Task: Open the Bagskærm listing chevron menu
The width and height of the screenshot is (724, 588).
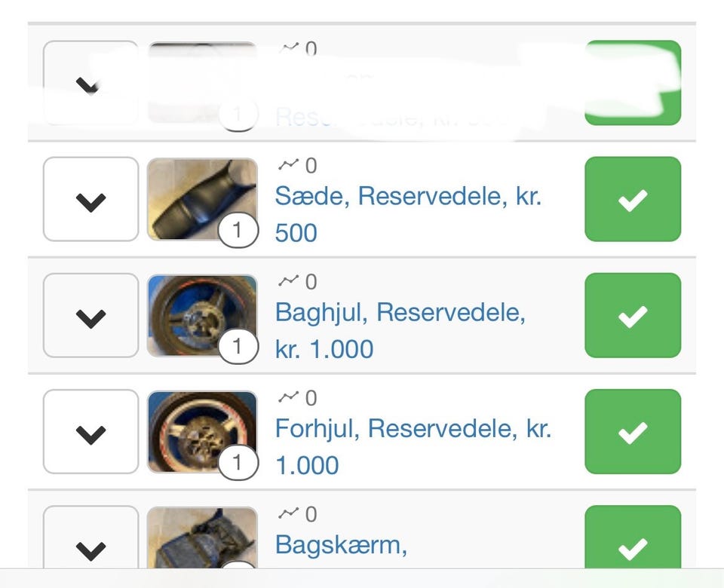Action: click(90, 548)
